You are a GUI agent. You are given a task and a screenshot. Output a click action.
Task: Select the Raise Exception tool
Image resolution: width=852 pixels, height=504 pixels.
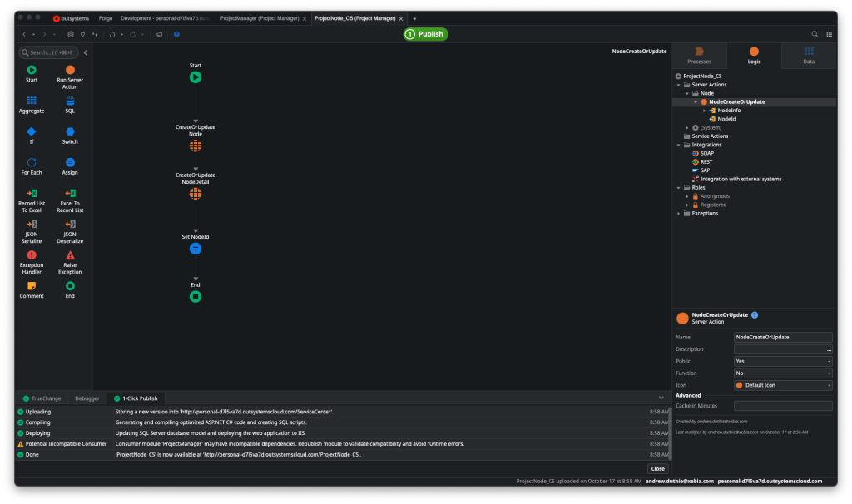click(70, 262)
